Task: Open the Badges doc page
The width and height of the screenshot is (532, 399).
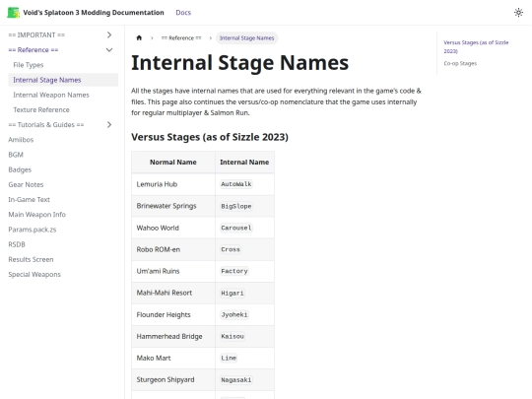Action: (x=20, y=169)
